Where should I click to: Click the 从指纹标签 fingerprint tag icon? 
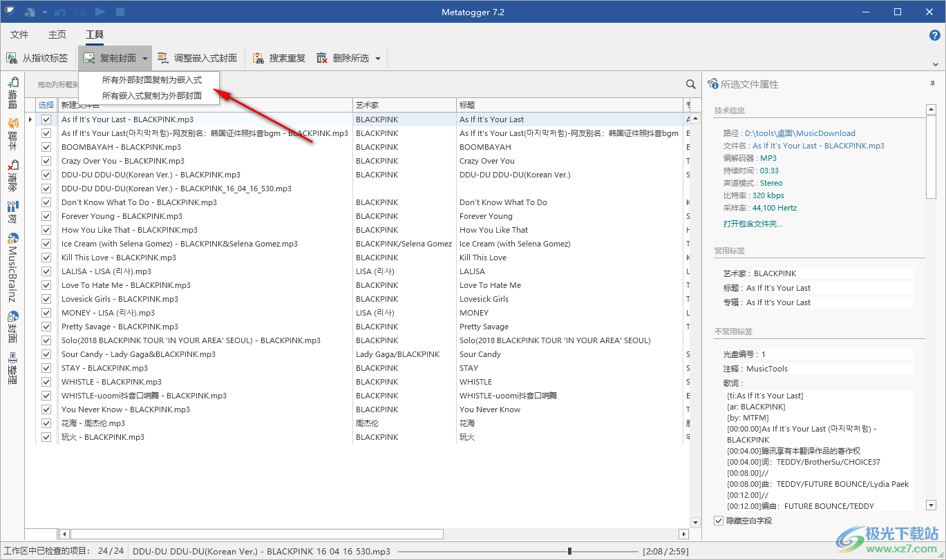pyautogui.click(x=12, y=58)
